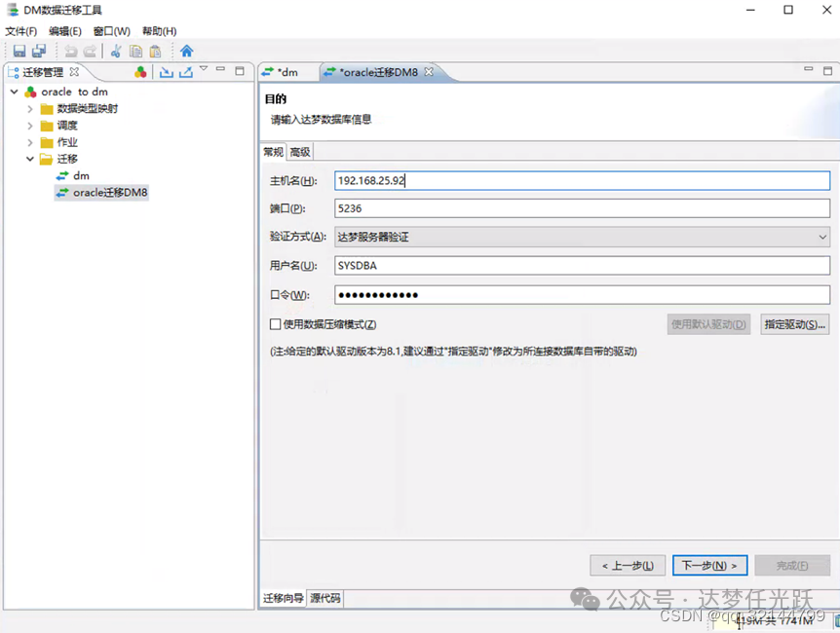Click the Copy toolbar icon

[136, 52]
